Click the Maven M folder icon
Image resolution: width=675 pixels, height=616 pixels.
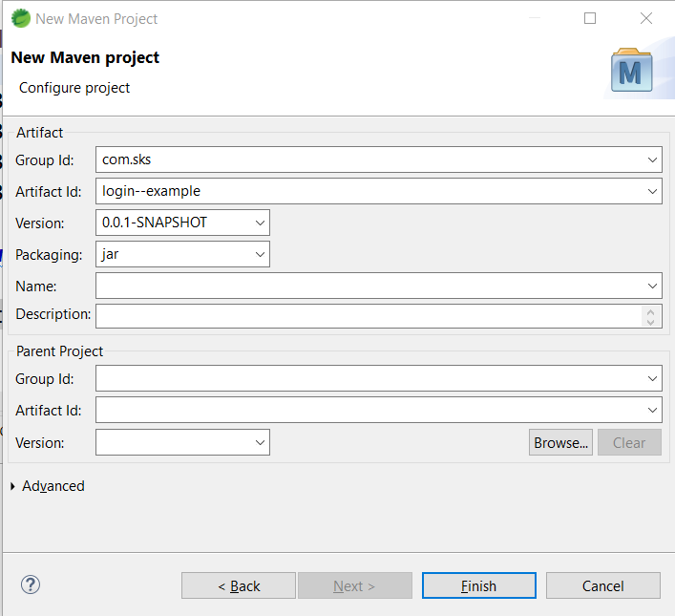point(631,71)
